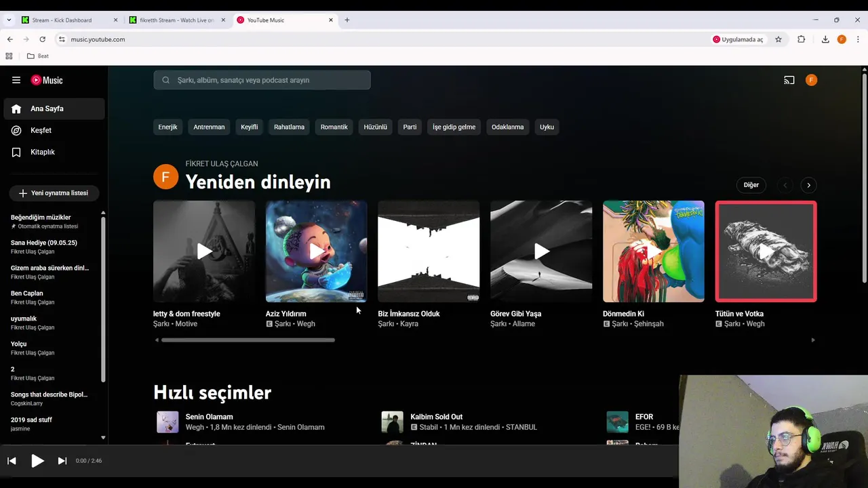868x488 pixels.
Task: Select the Parti mood chip
Action: [x=410, y=127]
